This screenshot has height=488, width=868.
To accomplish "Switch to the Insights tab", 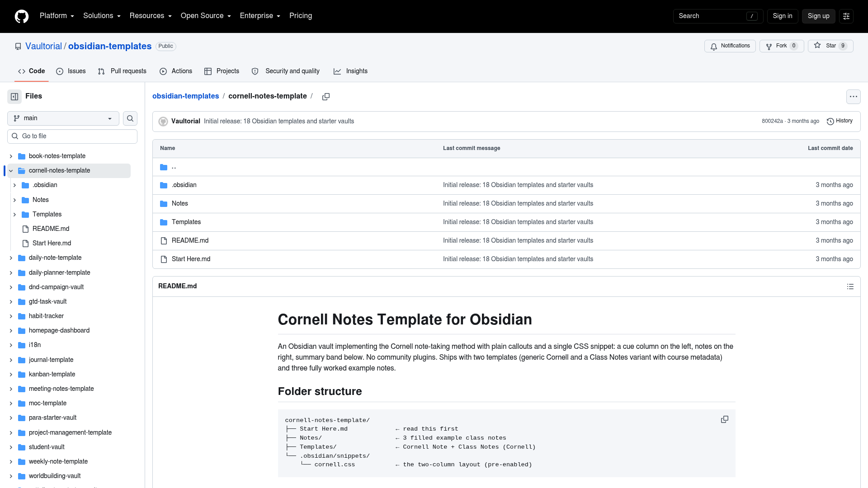I will 350,71.
